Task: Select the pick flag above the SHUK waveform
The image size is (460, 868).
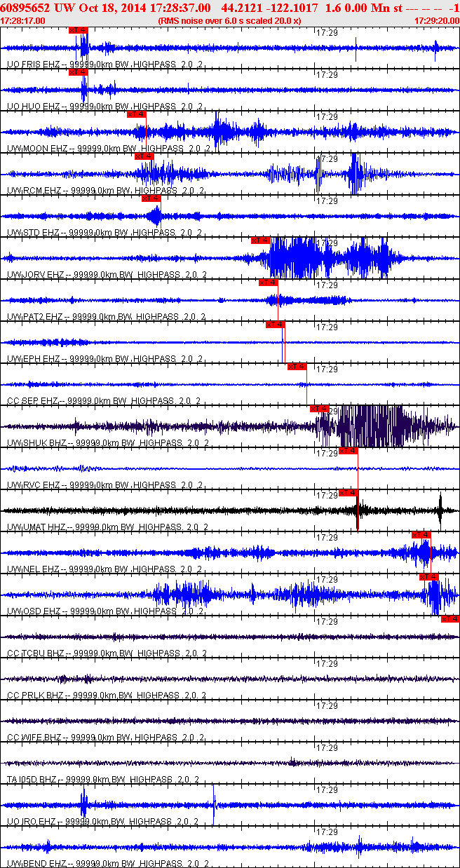Action: [319, 409]
